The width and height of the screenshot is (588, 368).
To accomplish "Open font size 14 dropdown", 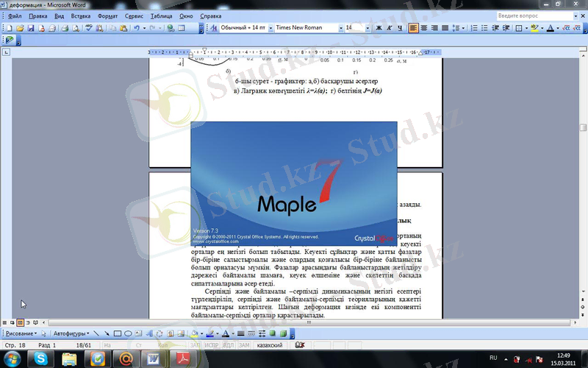I will [x=367, y=28].
